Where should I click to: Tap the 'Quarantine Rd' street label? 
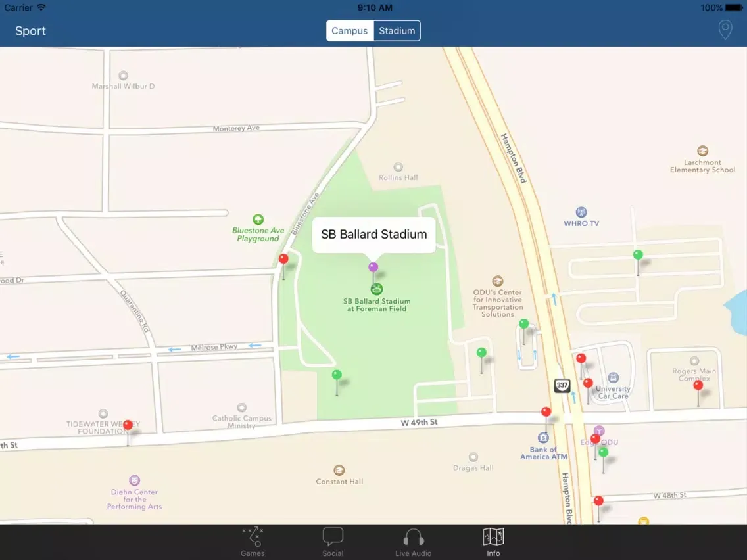pos(135,311)
